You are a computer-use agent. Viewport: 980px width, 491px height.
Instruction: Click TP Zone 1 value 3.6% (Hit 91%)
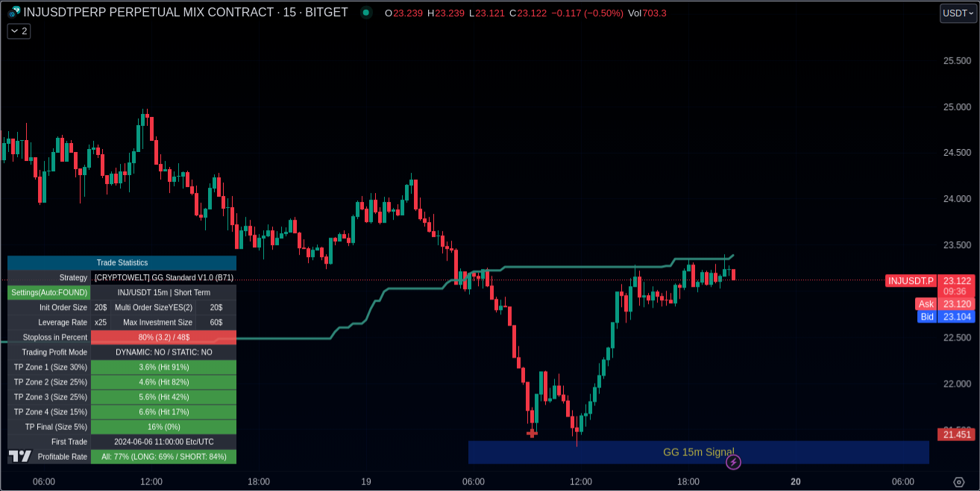[x=163, y=367]
